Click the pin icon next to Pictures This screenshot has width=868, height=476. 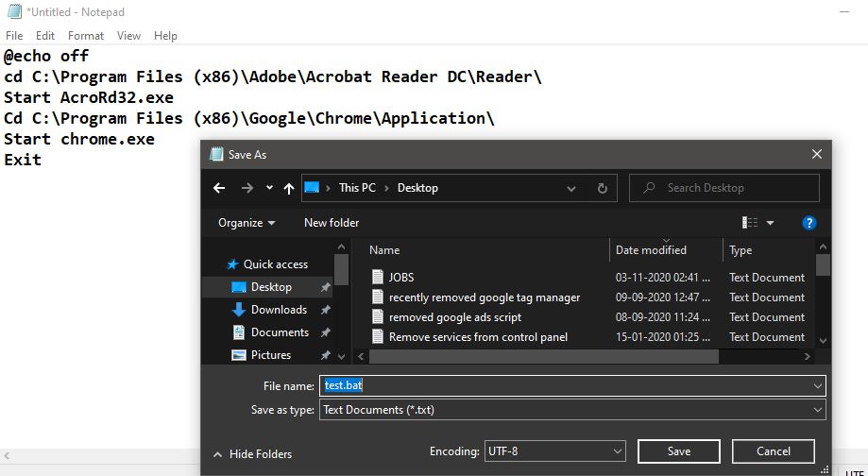(x=326, y=355)
